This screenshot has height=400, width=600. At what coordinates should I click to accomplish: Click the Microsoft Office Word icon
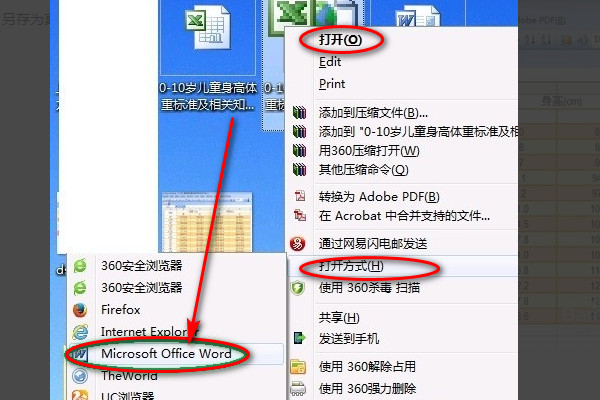[80, 354]
